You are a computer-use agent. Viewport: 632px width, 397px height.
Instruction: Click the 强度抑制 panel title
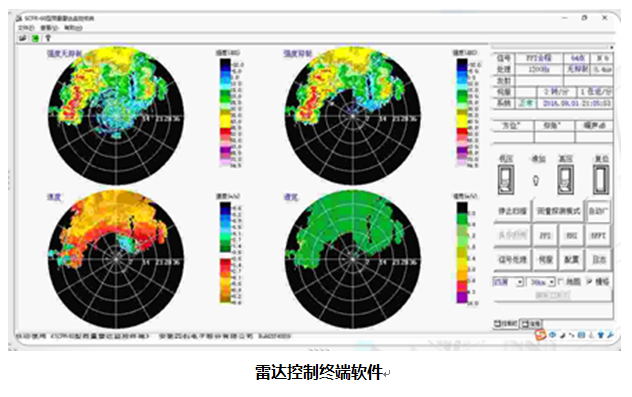[x=297, y=54]
